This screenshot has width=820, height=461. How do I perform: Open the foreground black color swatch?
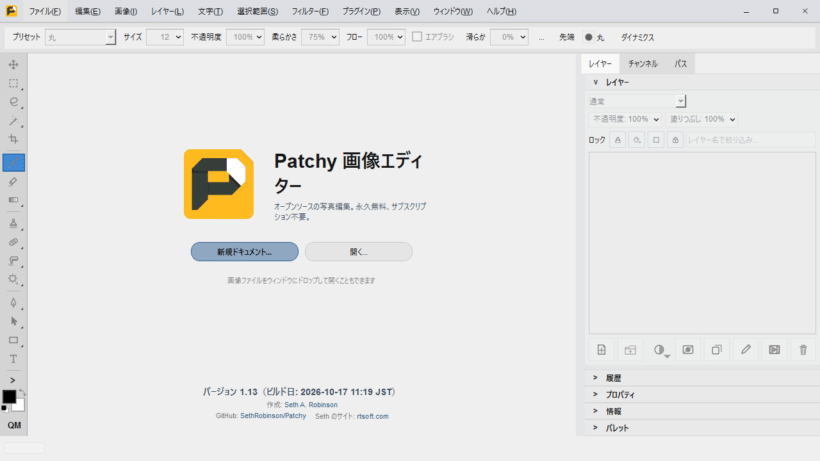(x=9, y=397)
